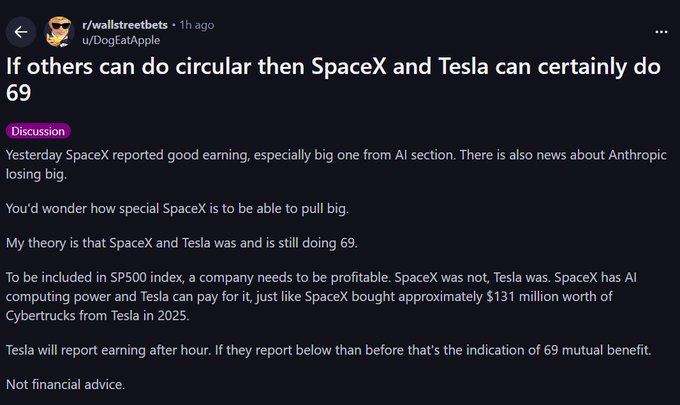Click the line You'd wonder how special SpaceX
680x405 pixels.
pos(177,209)
